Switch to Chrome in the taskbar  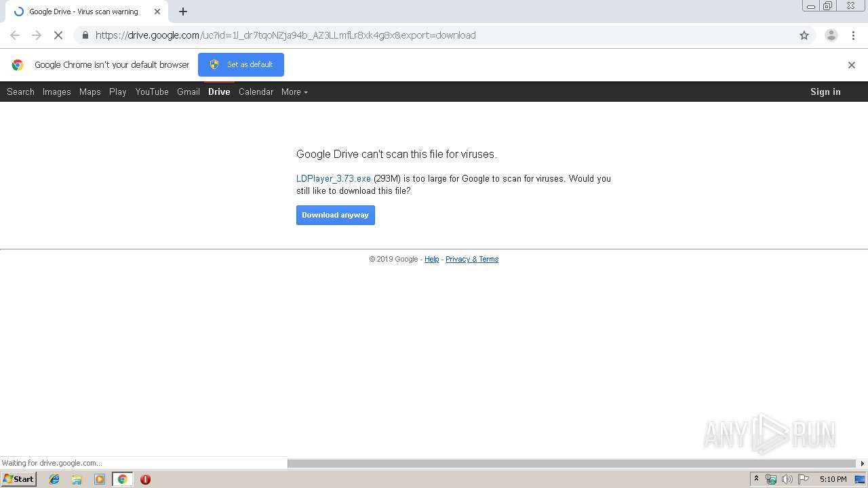coord(122,479)
